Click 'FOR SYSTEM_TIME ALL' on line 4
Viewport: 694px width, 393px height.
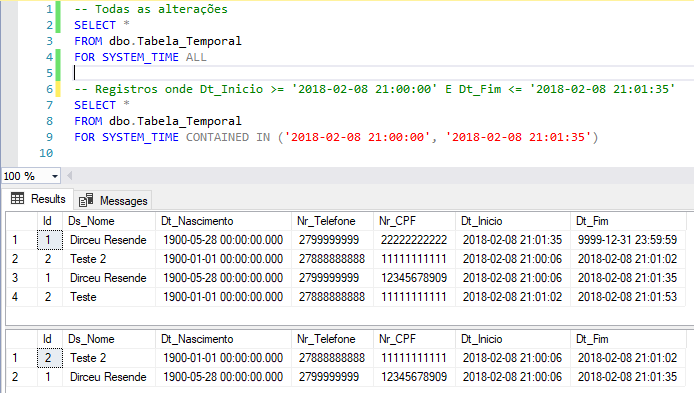140,57
